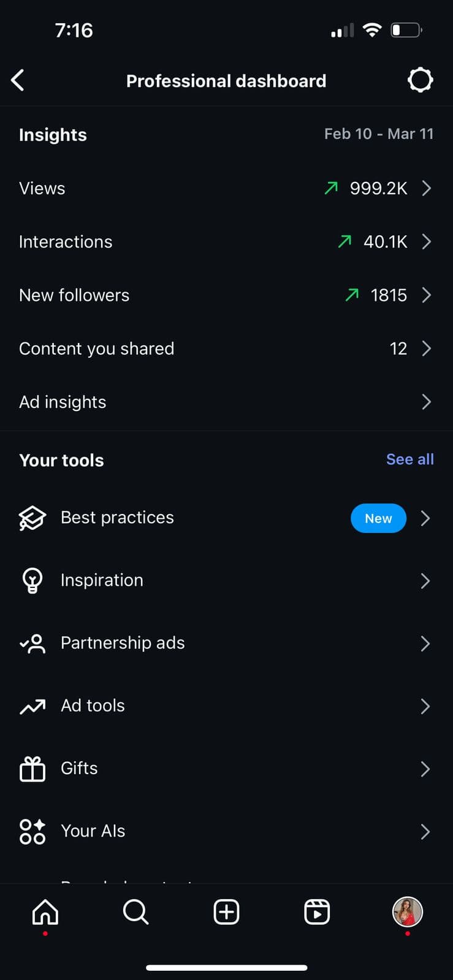
Task: Tap the Ad tools trending arrow icon
Action: coord(32,706)
